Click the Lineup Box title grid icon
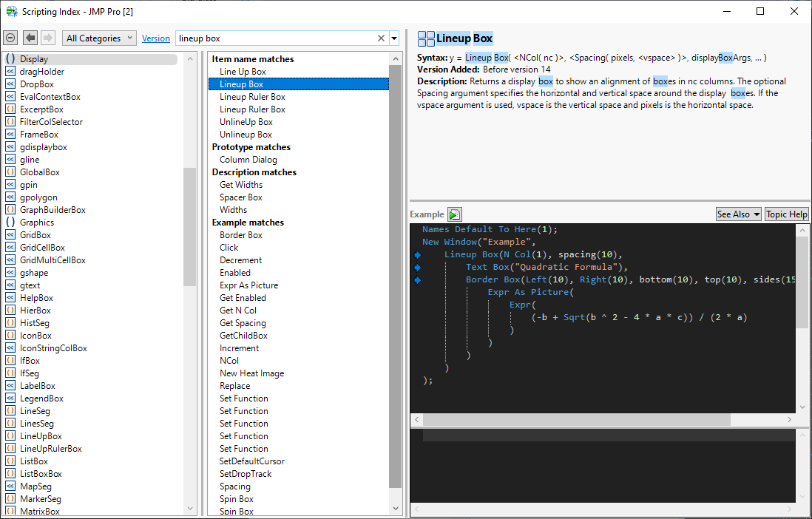The width and height of the screenshot is (812, 519). point(426,39)
